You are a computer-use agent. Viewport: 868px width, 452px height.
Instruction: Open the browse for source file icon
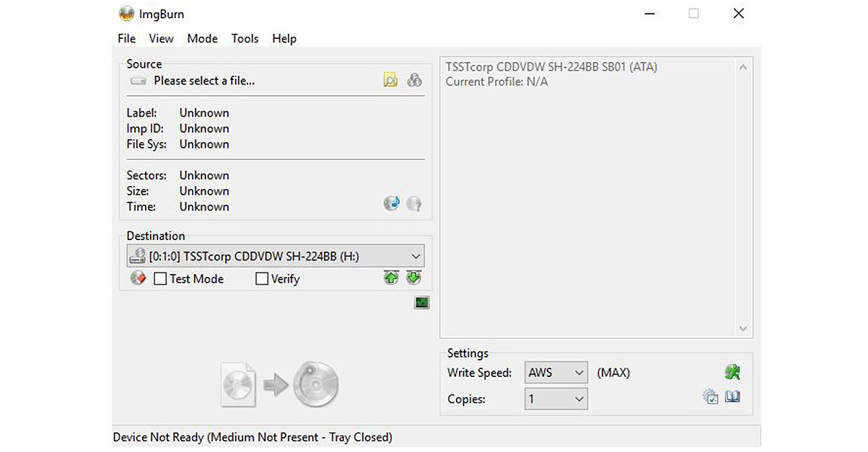tap(390, 79)
